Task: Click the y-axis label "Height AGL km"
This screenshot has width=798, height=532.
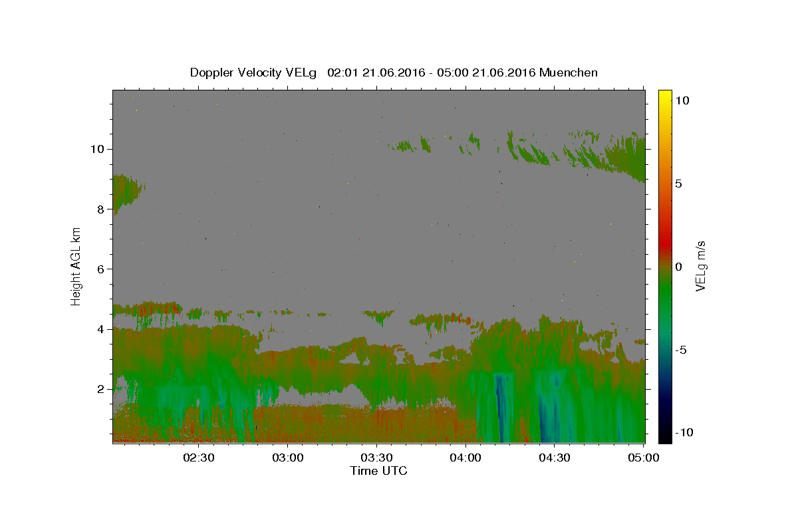Action: pos(76,265)
